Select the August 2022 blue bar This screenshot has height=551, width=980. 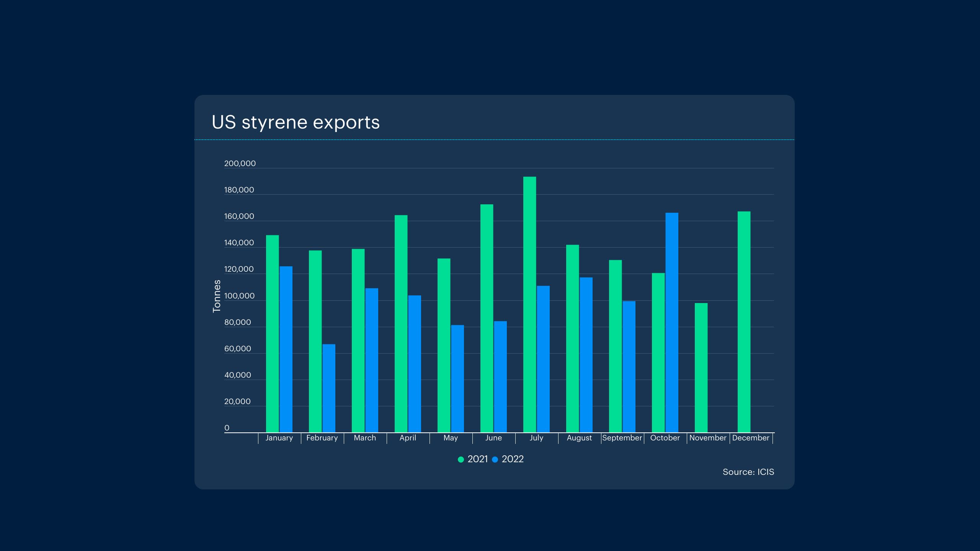click(586, 355)
